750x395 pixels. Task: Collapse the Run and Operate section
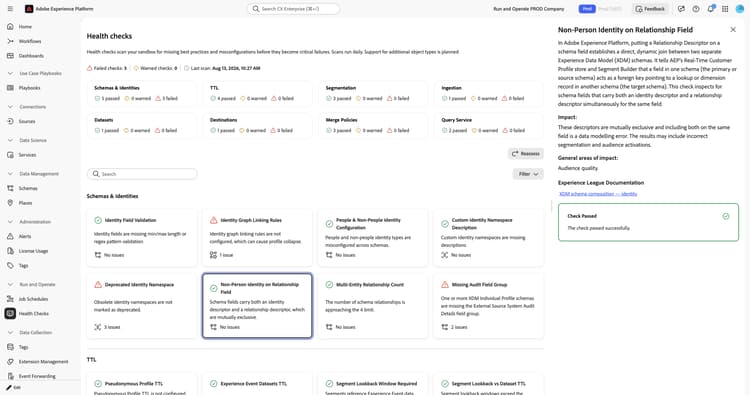[x=11, y=285]
